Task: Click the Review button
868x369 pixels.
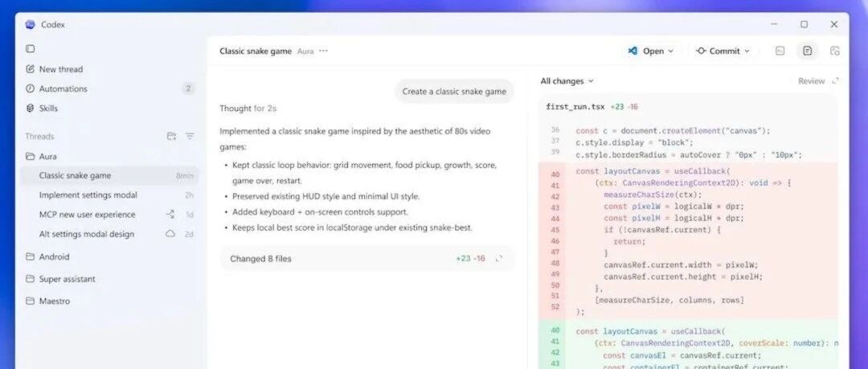Action: 811,81
